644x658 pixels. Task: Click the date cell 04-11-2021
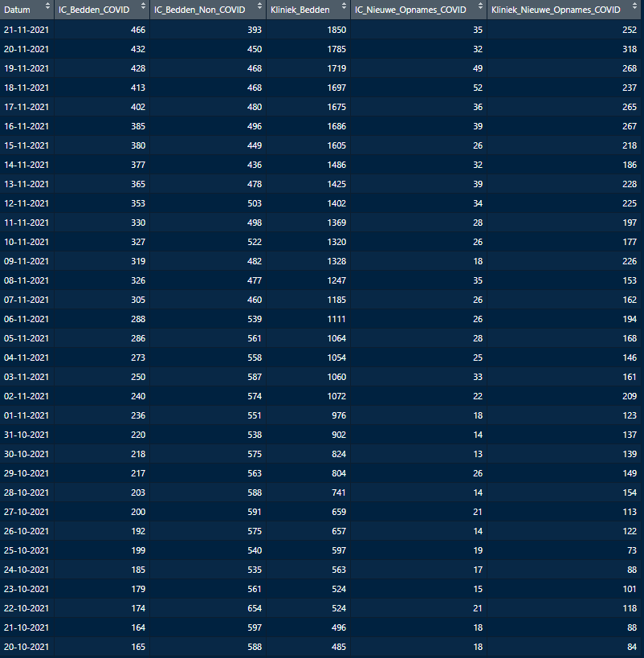click(26, 358)
